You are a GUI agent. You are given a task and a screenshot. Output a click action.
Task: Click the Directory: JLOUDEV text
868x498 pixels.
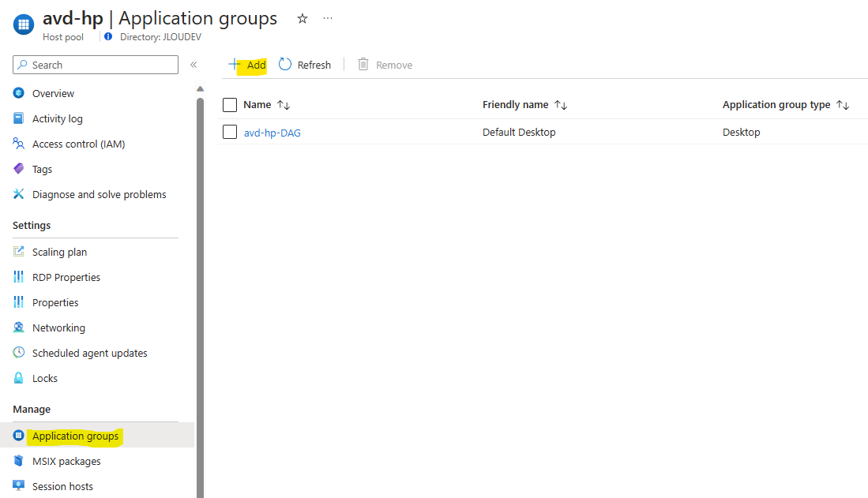point(160,36)
